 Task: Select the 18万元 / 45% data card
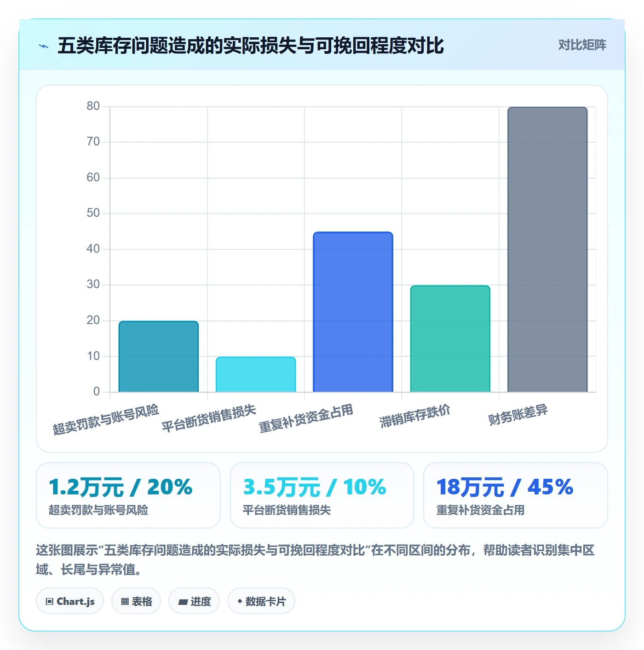point(516,495)
